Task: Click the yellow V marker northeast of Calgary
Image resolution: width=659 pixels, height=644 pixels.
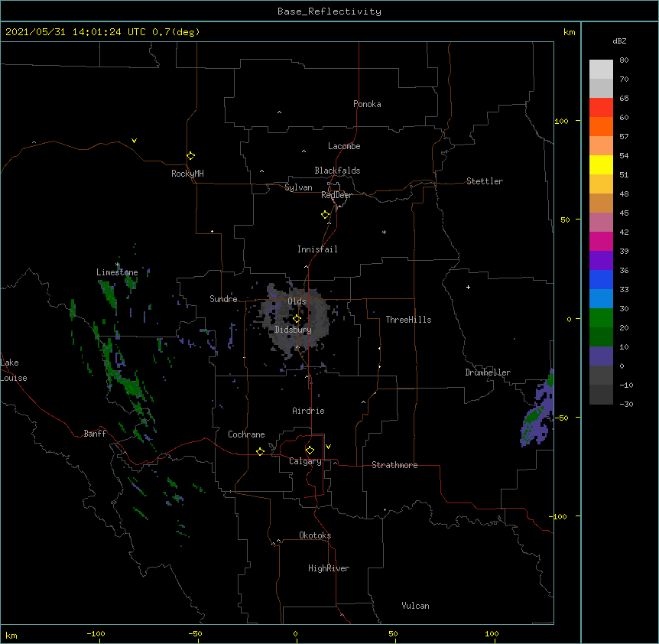Action: pos(328,447)
